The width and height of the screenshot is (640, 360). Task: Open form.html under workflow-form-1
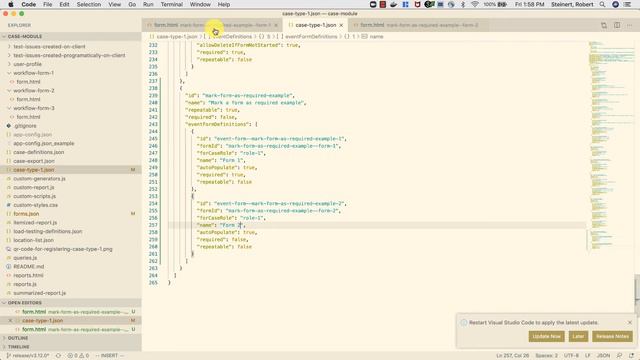coord(71,82)
